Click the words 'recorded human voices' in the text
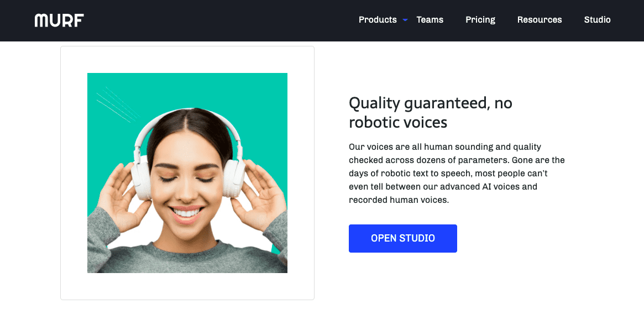Image resolution: width=644 pixels, height=309 pixels. point(398,200)
